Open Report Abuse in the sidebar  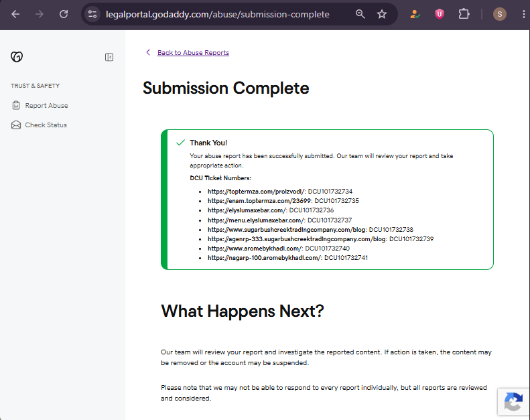[x=46, y=106]
